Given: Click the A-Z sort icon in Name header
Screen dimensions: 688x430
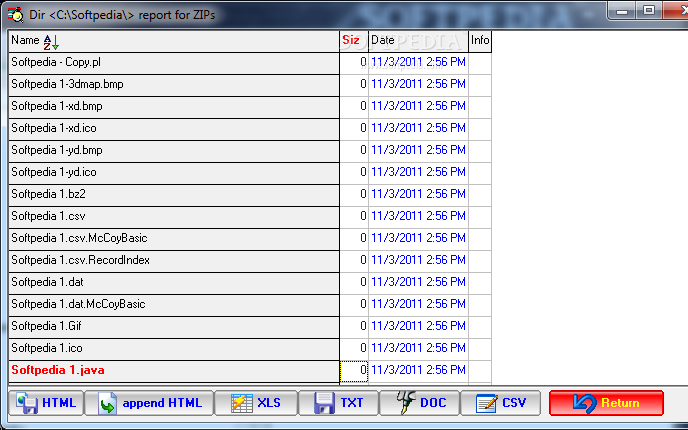Looking at the screenshot, I should [x=51, y=42].
